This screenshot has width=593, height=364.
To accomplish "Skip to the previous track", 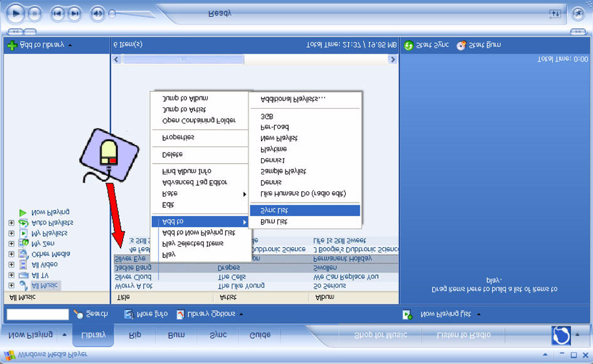I will [x=58, y=14].
